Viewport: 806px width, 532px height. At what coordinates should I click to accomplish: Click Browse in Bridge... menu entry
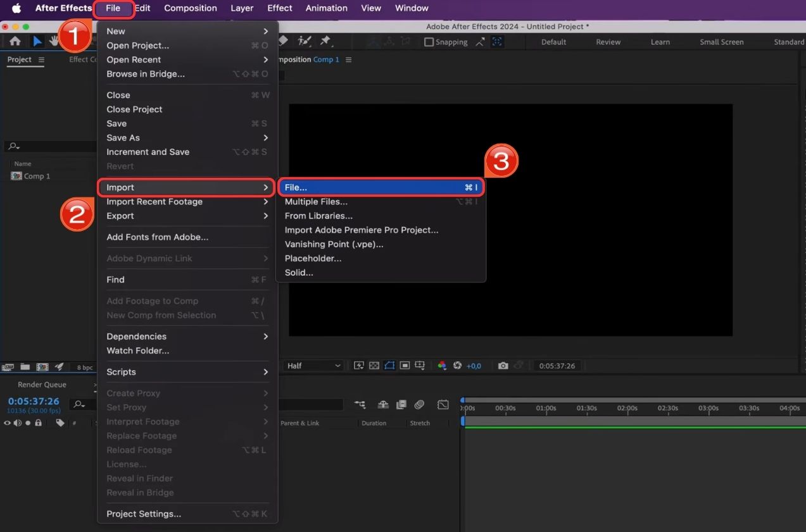(x=187, y=73)
